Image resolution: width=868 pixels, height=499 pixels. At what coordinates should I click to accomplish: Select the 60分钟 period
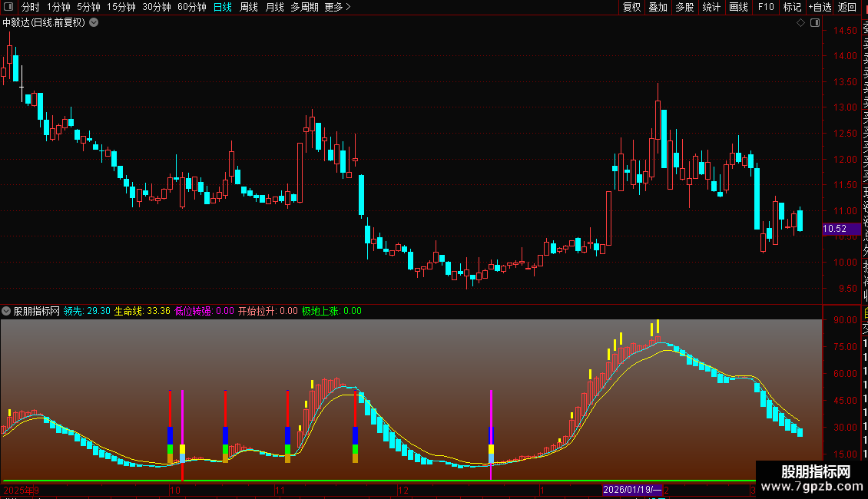[x=191, y=7]
